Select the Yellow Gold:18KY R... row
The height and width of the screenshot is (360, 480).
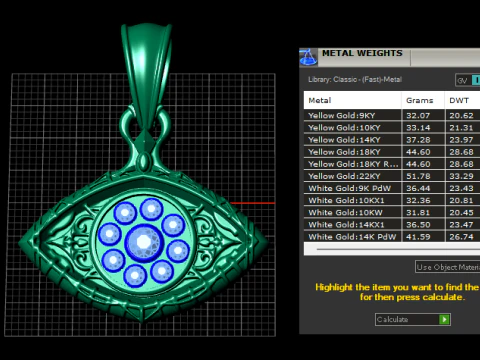click(392, 164)
